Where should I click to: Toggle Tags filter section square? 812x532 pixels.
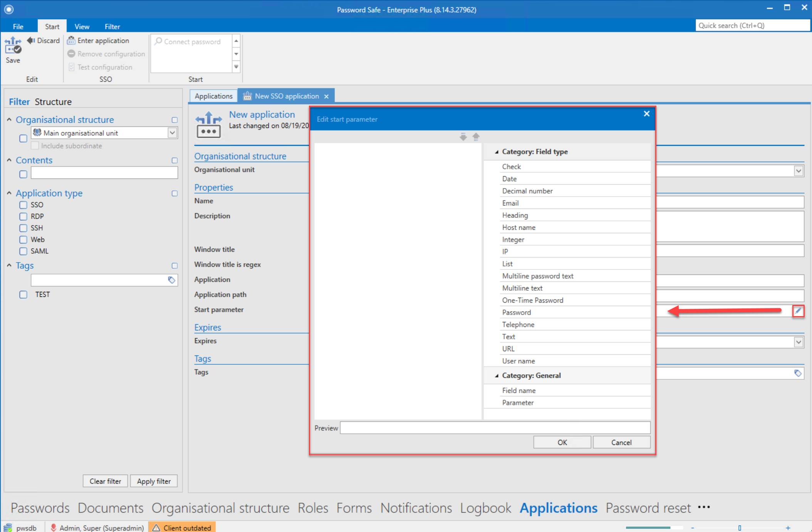pyautogui.click(x=174, y=266)
